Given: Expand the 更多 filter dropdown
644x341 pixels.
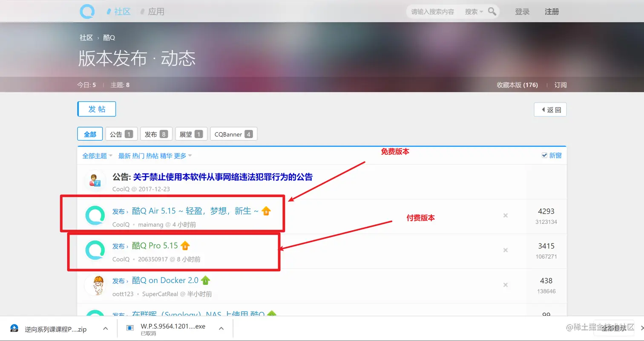Looking at the screenshot, I should coord(183,156).
